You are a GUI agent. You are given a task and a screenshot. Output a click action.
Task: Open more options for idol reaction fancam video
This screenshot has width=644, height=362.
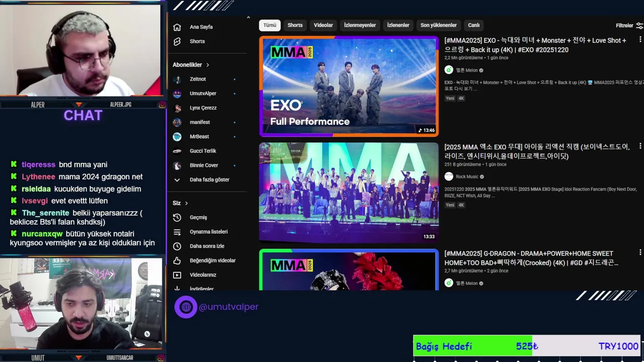coord(640,146)
